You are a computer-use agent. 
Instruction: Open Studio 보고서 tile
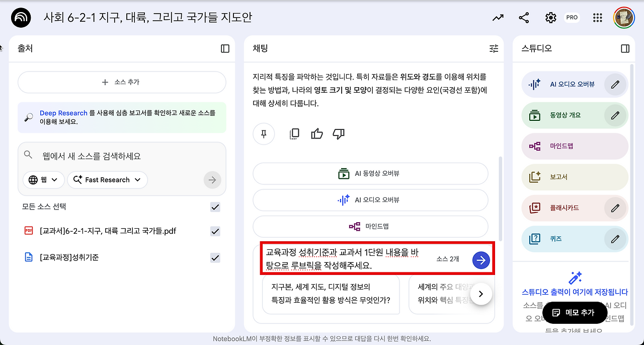(575, 177)
